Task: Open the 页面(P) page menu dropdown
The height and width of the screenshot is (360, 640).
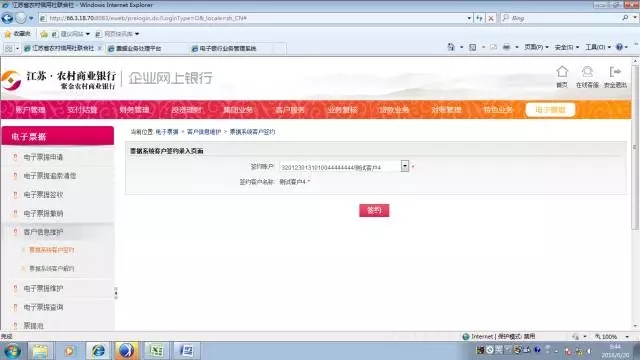Action: pyautogui.click(x=536, y=47)
